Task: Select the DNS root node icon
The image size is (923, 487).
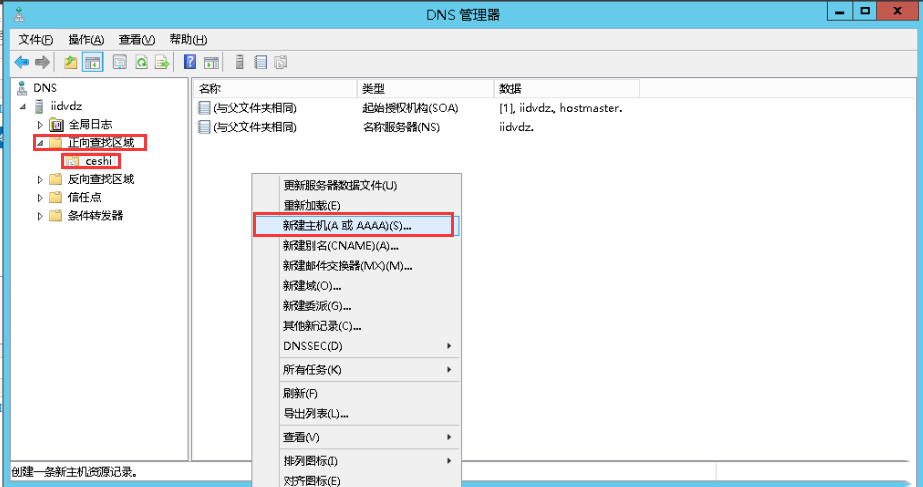Action: coord(22,88)
